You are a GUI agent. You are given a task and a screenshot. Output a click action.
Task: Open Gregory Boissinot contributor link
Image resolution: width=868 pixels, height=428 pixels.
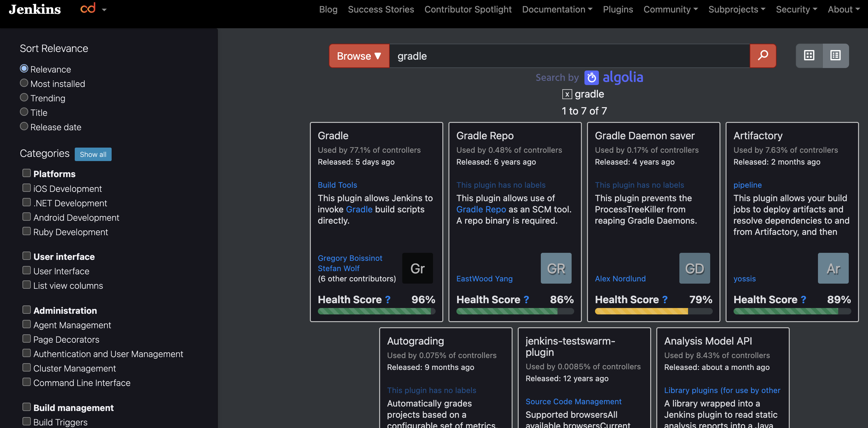tap(350, 258)
